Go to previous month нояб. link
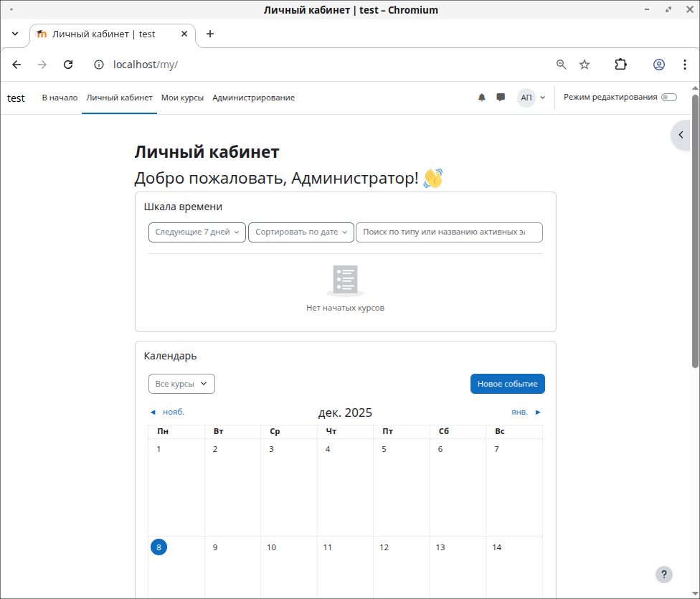 (167, 412)
